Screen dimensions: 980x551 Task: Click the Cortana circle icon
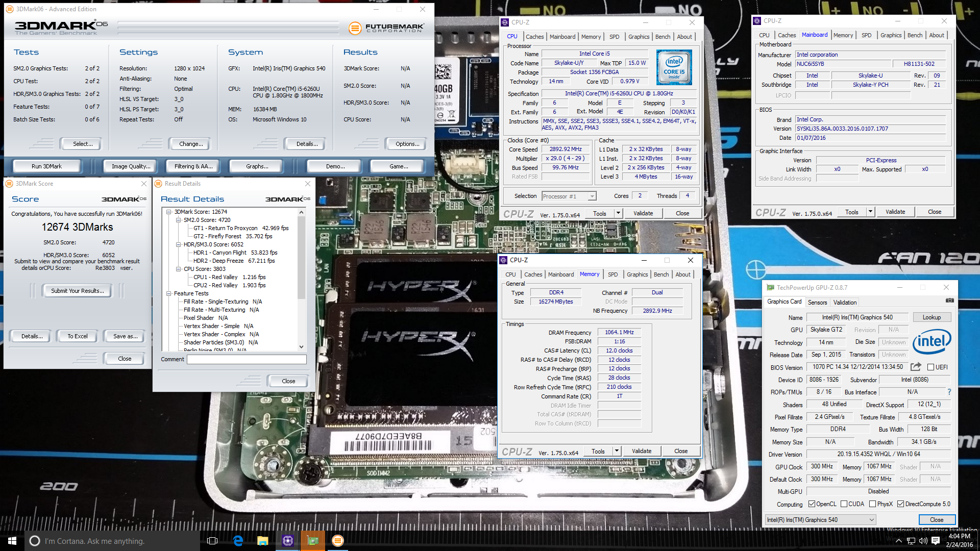pos(34,541)
